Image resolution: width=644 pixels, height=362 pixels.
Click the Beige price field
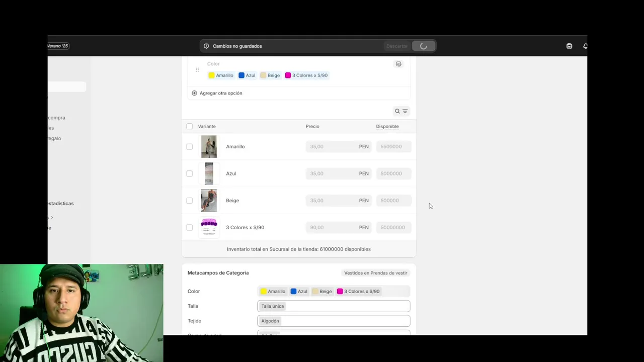(x=339, y=201)
